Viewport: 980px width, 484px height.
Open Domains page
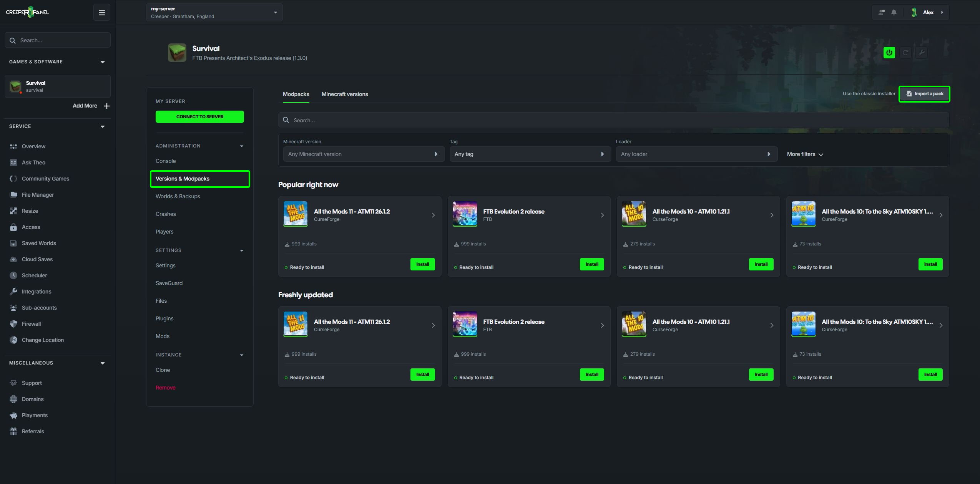point(32,399)
